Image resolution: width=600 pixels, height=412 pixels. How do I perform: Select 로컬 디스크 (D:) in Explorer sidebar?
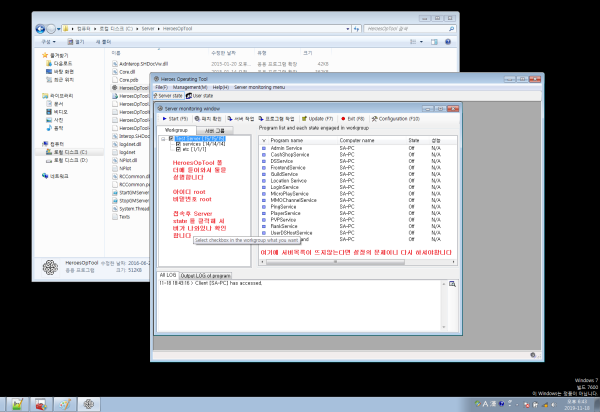67,160
